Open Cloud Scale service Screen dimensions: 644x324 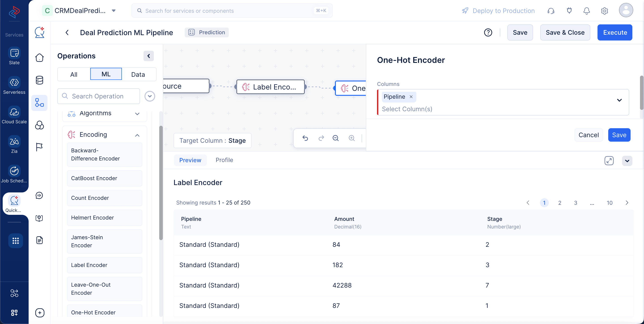point(14,115)
